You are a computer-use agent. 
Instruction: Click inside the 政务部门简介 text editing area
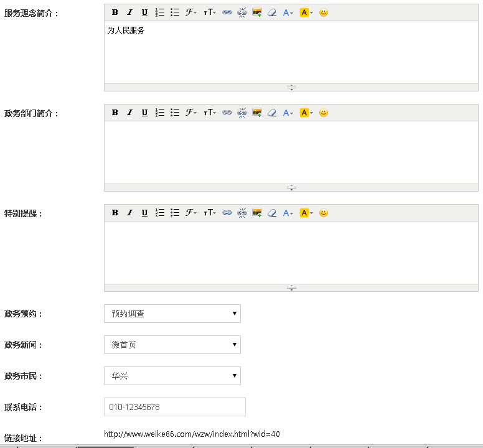coord(291,152)
